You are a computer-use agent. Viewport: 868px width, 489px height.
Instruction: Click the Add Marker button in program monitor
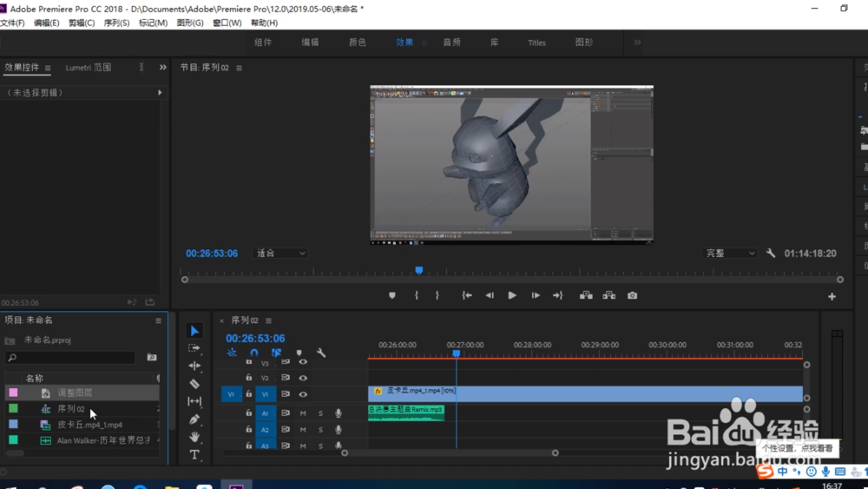pos(392,295)
